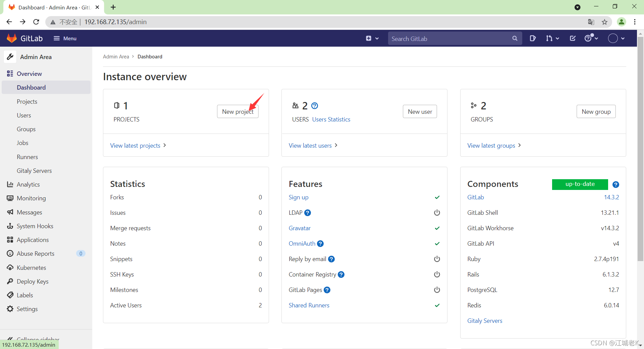Click the Admin Area wrench icon
The image size is (644, 349).
[10, 57]
